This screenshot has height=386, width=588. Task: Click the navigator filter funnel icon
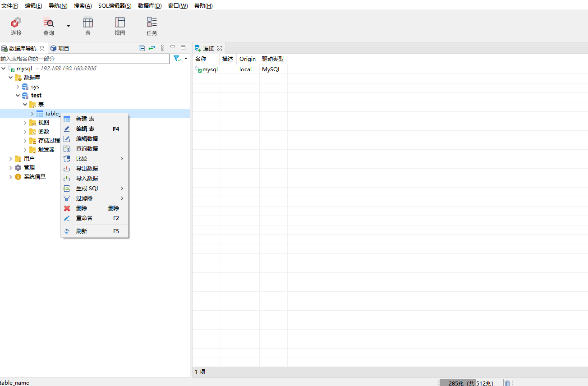coord(177,59)
